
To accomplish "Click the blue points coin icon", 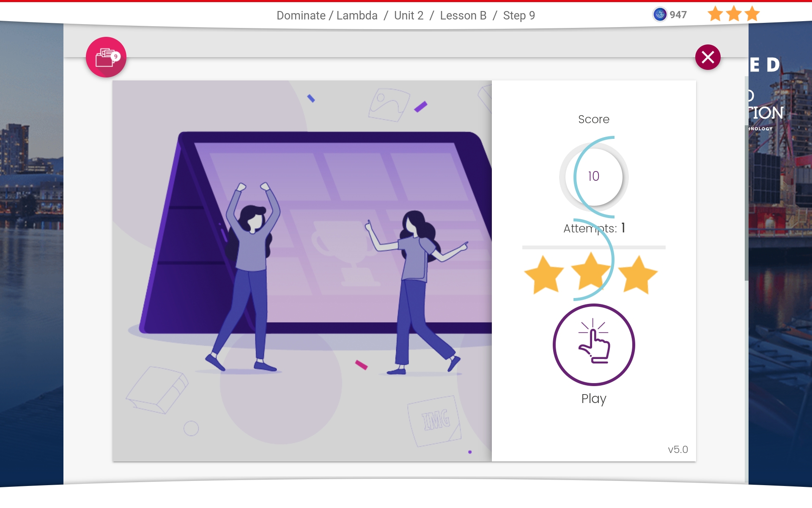I will (659, 15).
